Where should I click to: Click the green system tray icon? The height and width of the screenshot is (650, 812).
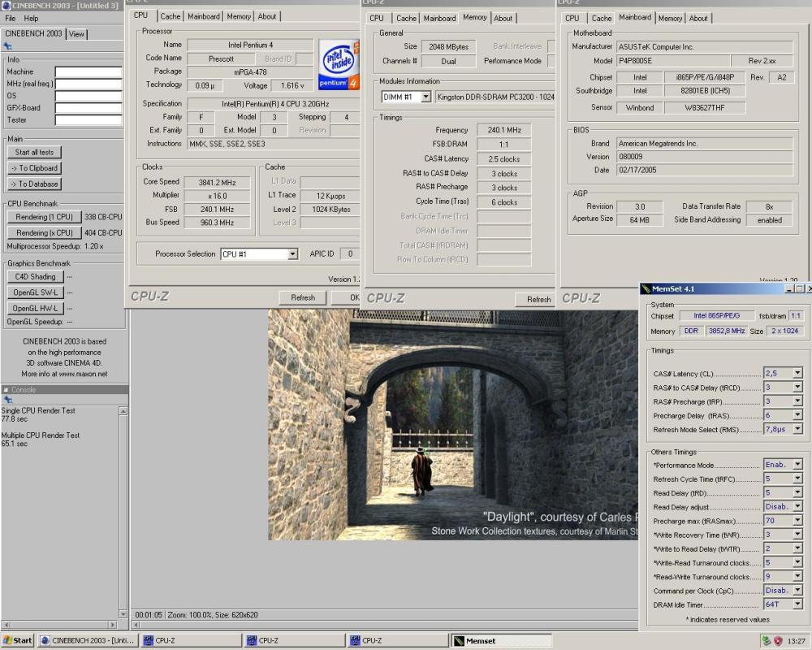pos(767,641)
